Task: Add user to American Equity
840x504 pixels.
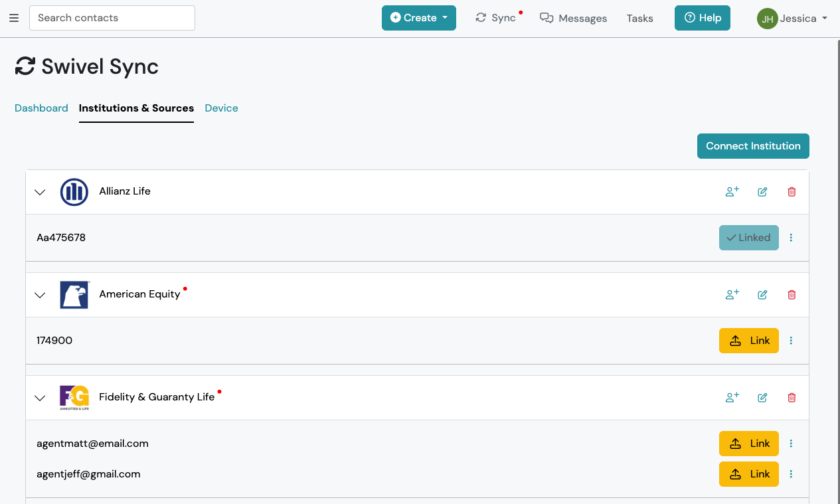Action: pyautogui.click(x=732, y=295)
